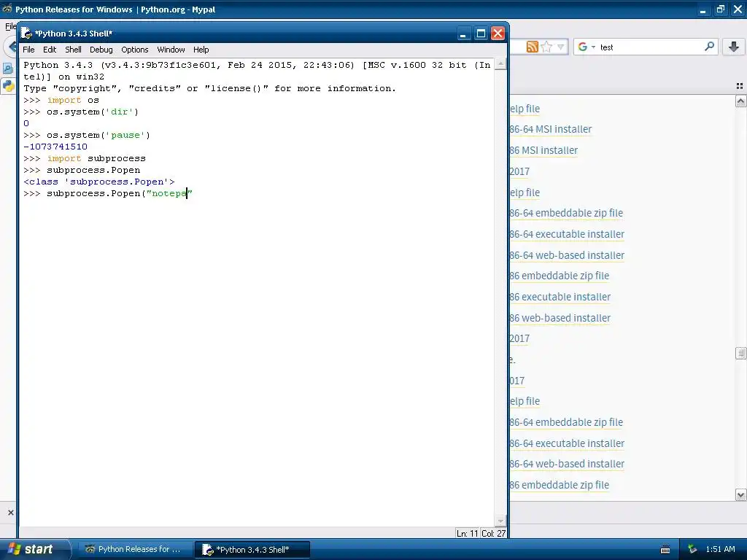Click the bookmark star icon in browser
Viewport: 747px width, 560px height.
(546, 47)
